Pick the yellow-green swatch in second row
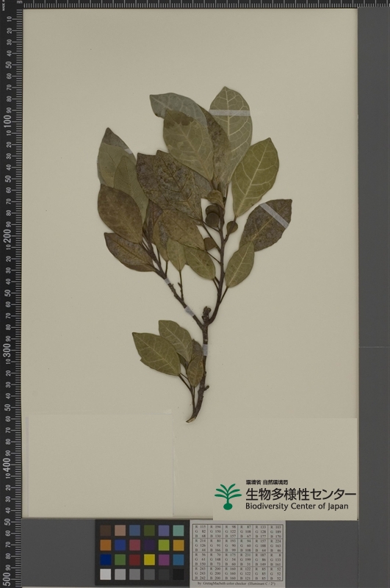The image size is (390, 588). coord(164,545)
